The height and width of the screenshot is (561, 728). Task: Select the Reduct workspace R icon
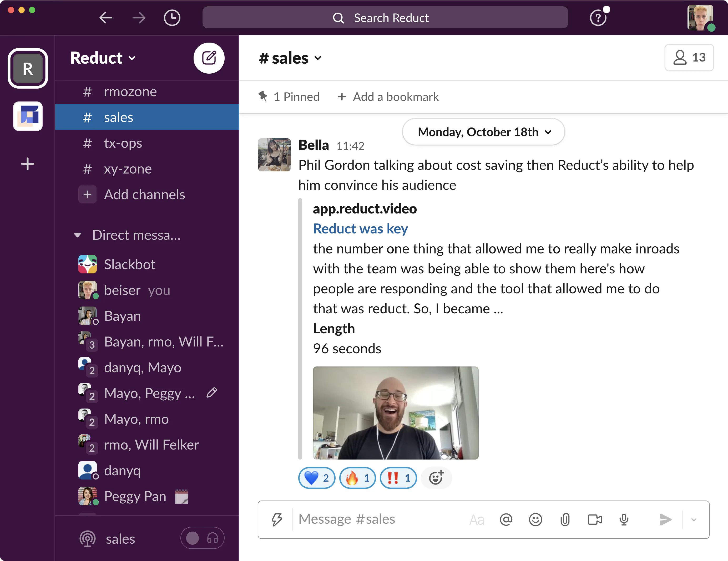tap(28, 68)
